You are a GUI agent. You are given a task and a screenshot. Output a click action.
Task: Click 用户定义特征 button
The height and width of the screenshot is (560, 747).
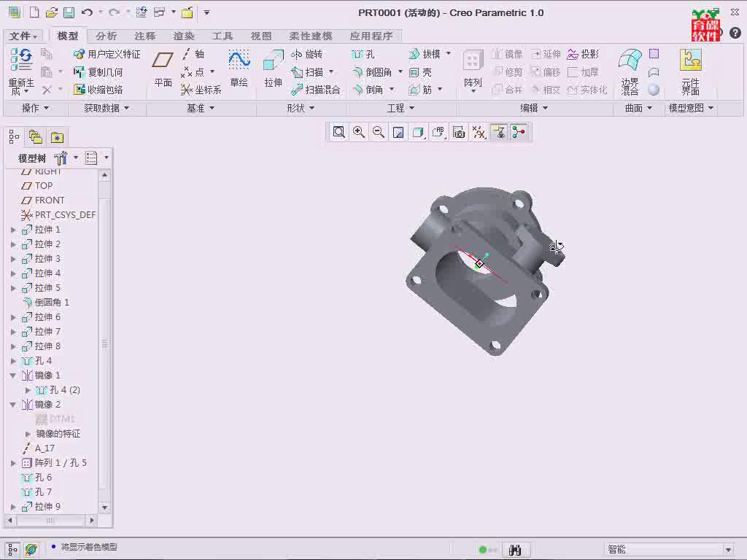pyautogui.click(x=107, y=54)
